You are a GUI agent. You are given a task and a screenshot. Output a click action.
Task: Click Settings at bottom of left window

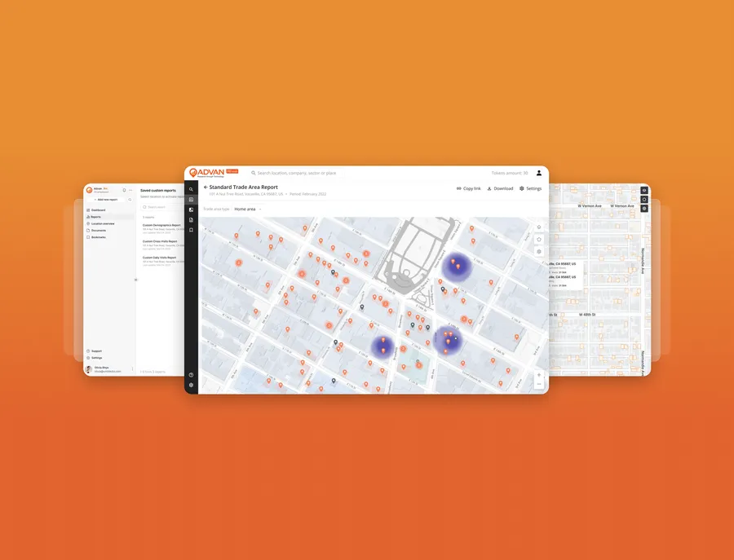[x=95, y=358]
